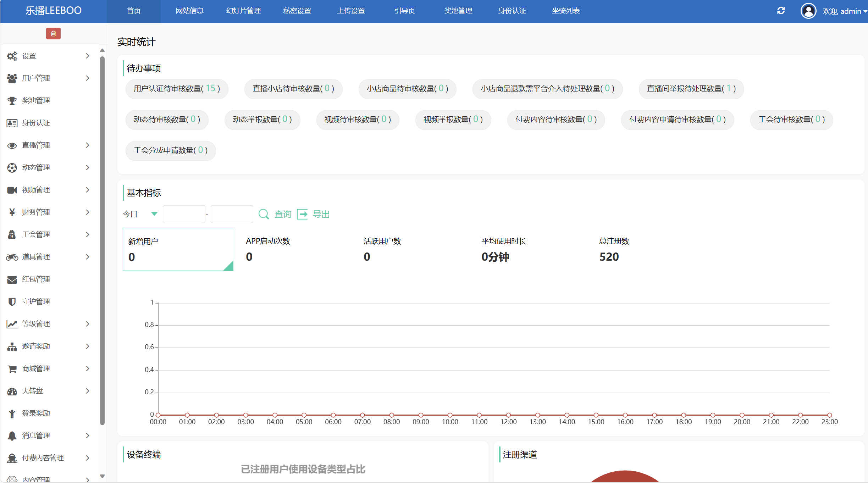Image resolution: width=868 pixels, height=483 pixels.
Task: Click the export arrow icon
Action: [x=302, y=214]
